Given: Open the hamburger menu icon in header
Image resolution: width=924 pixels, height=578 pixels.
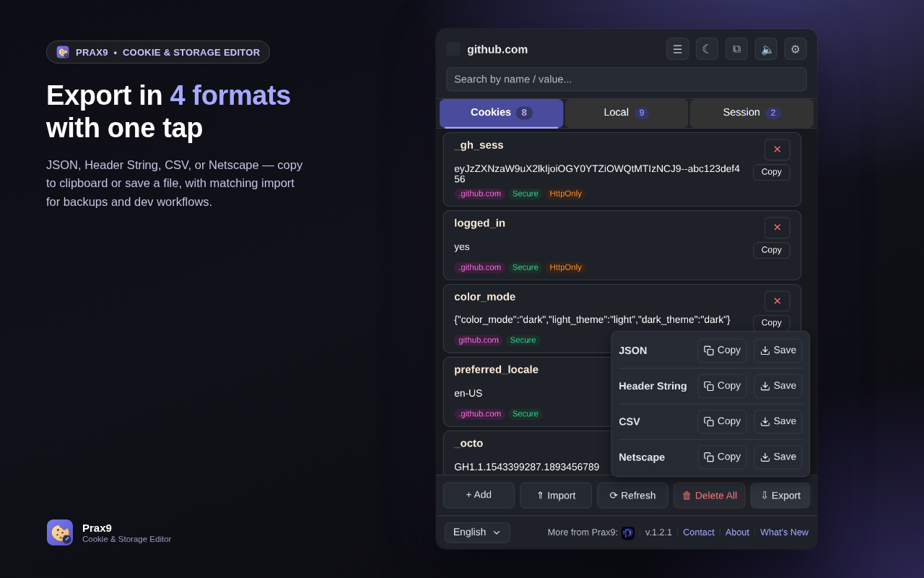Looking at the screenshot, I should pyautogui.click(x=677, y=49).
